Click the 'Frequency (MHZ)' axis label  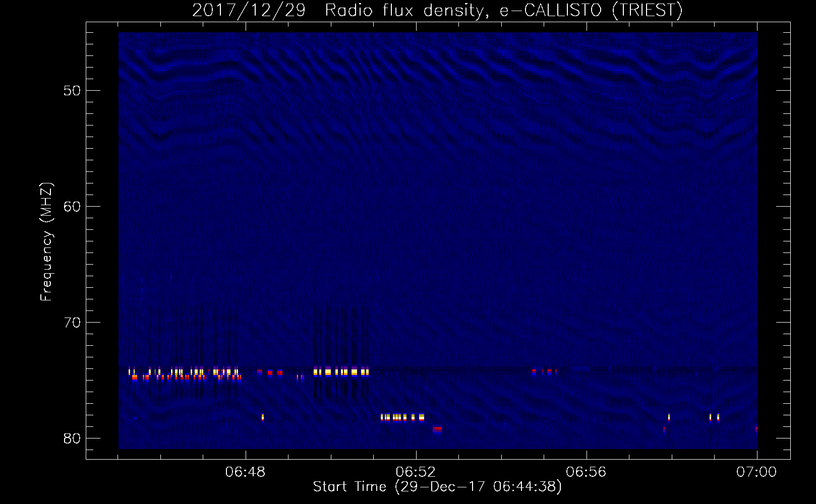coord(46,242)
